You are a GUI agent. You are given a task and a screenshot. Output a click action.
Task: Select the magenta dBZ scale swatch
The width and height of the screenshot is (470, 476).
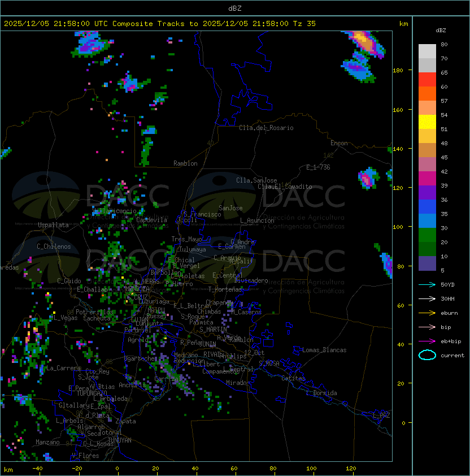click(427, 179)
